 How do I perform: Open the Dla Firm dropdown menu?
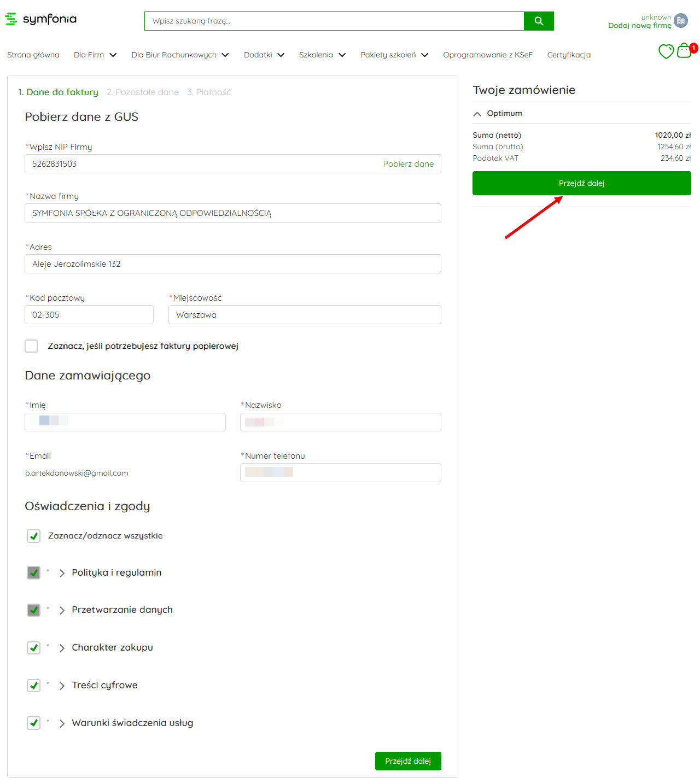tap(95, 55)
